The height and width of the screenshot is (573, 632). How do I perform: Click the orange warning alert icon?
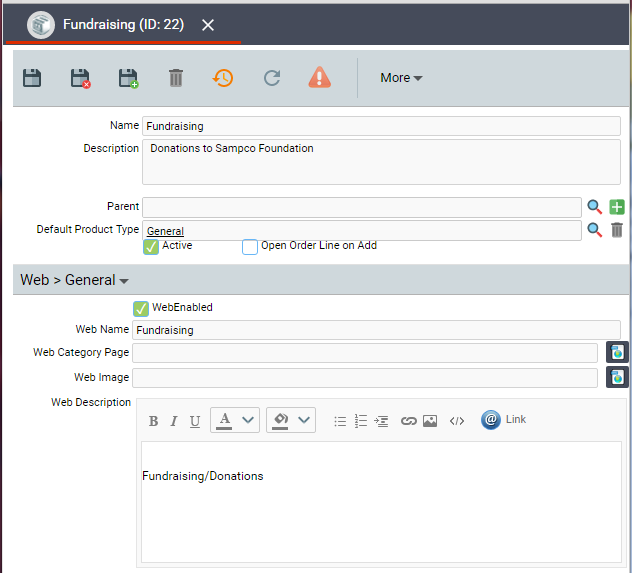(x=320, y=77)
